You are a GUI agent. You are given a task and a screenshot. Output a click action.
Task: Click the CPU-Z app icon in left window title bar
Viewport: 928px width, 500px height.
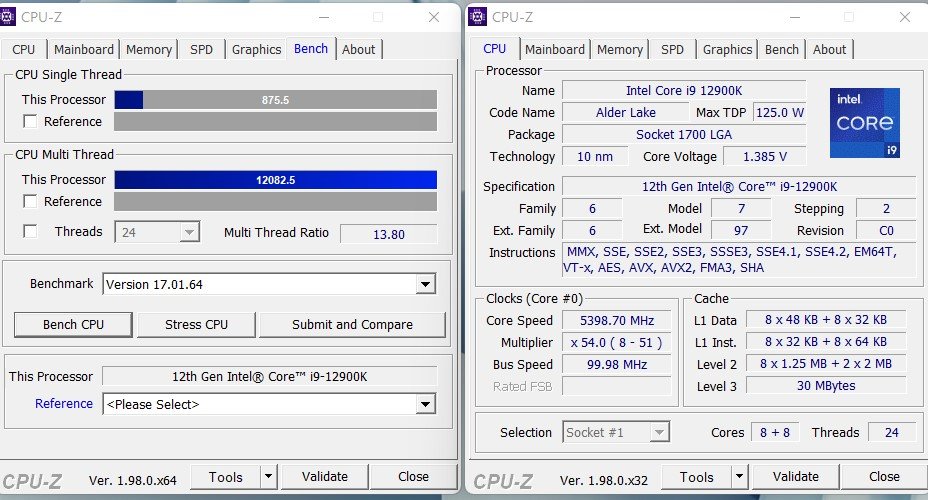[x=7, y=17]
